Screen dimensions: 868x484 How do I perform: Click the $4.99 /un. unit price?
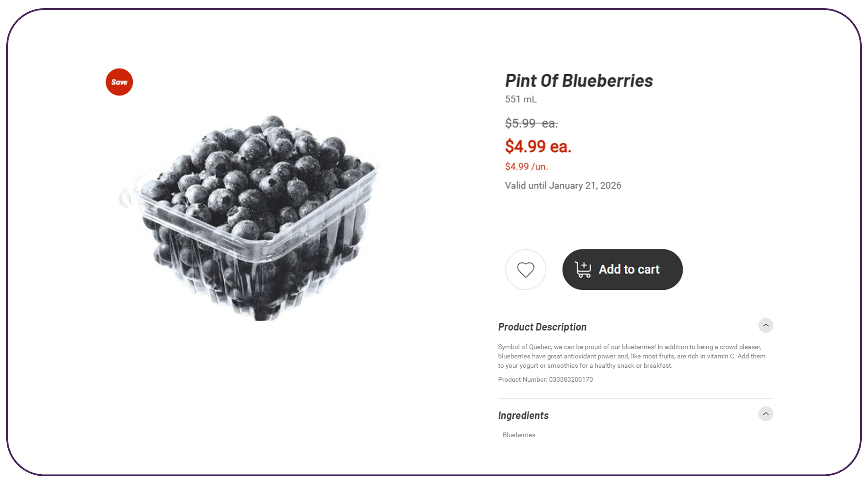click(526, 167)
